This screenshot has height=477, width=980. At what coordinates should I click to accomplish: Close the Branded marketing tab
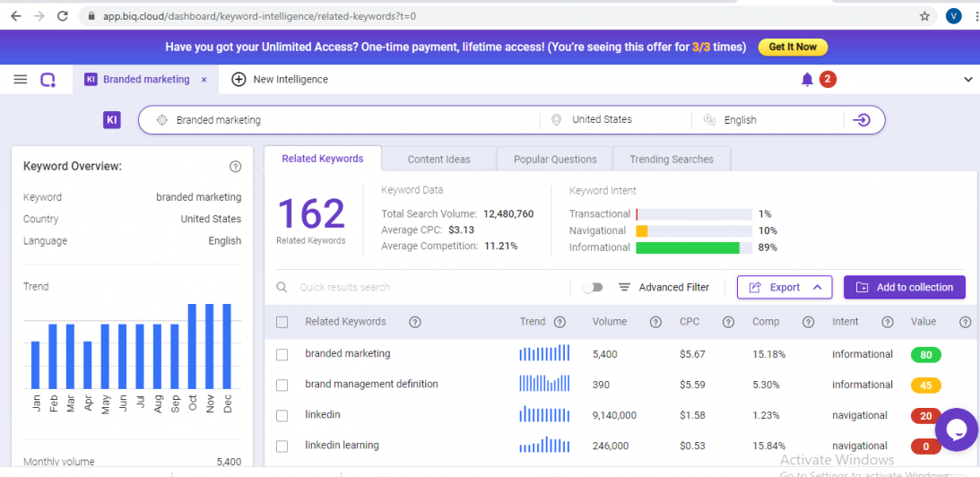pos(204,80)
